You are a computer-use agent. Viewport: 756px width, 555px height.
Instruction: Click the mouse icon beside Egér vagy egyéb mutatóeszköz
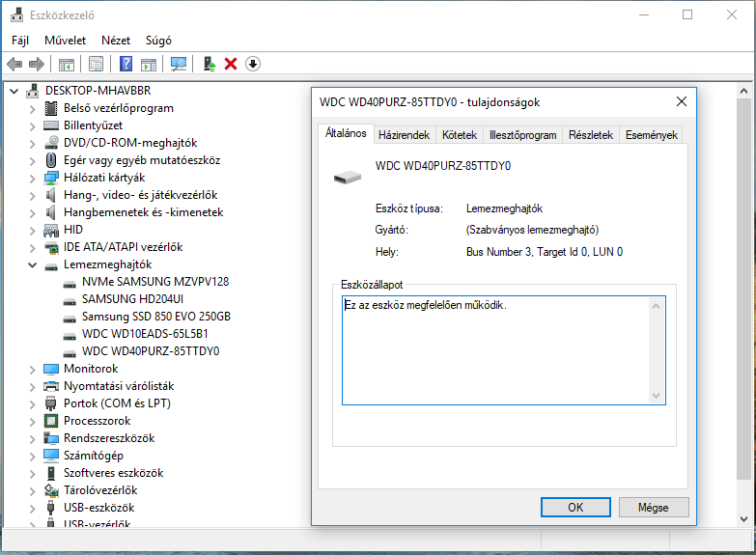(x=51, y=160)
